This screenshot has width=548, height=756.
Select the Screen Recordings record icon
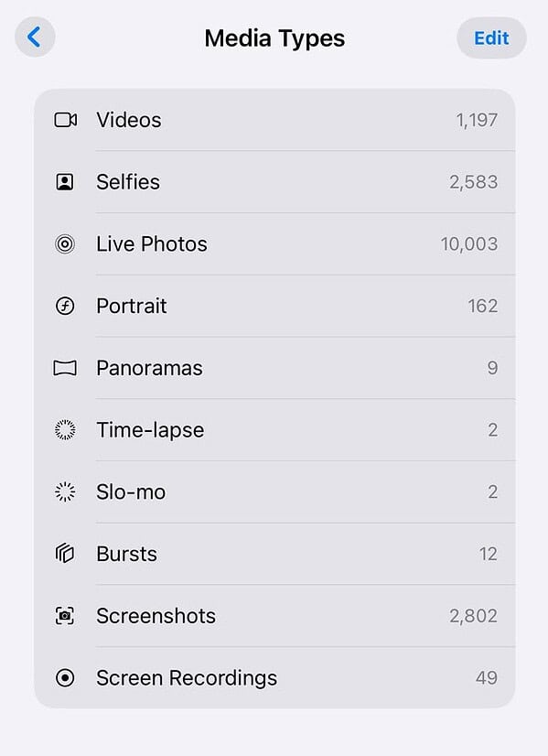(x=63, y=678)
